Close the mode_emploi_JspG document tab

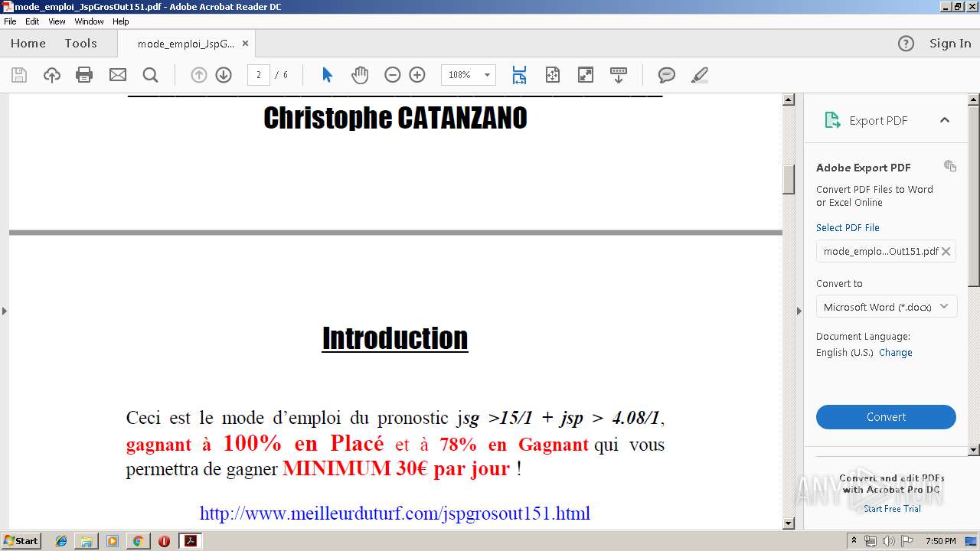point(246,44)
